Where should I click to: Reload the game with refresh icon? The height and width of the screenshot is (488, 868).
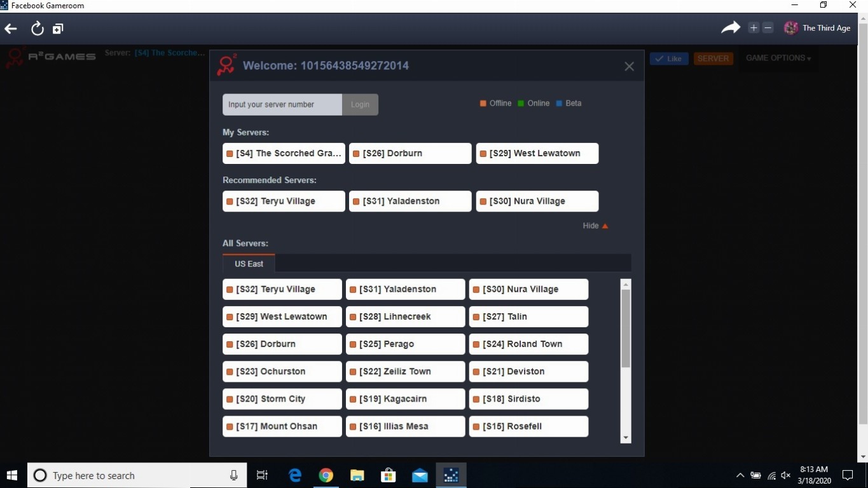pos(37,29)
